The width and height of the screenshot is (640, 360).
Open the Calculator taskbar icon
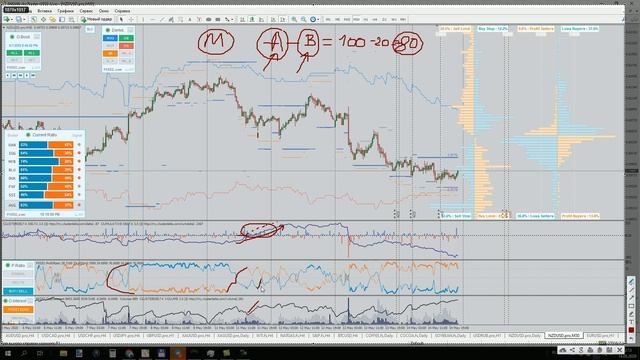click(113, 353)
